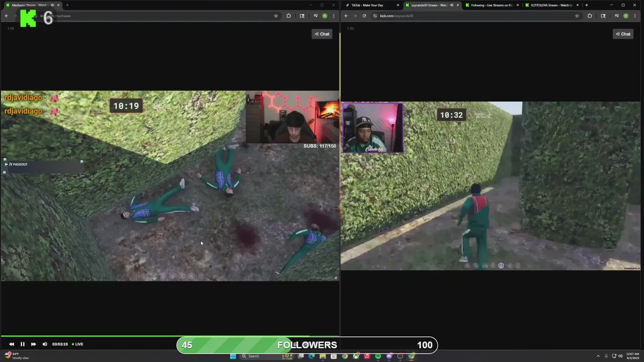Open Chrome three-dot menu in right window
The image size is (644, 362).
pos(635,16)
